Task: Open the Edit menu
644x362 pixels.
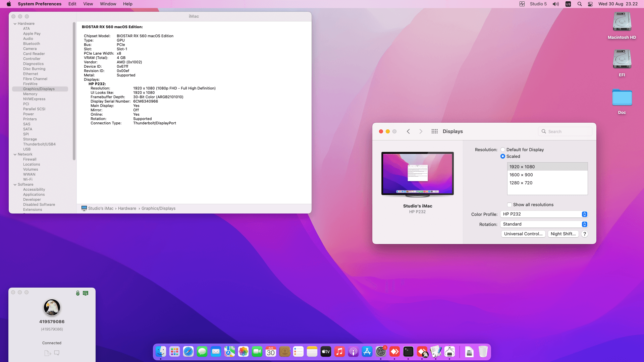Action: (72, 4)
